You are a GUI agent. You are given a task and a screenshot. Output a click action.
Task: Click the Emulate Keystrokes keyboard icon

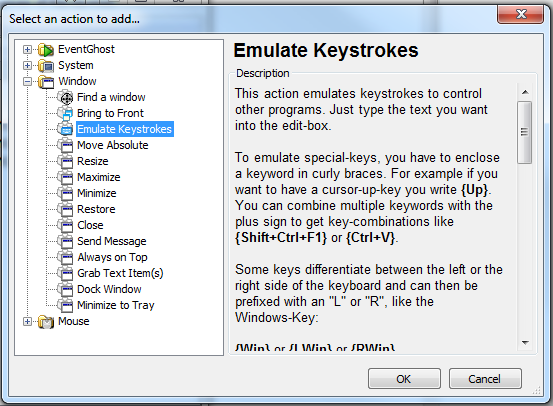66,129
